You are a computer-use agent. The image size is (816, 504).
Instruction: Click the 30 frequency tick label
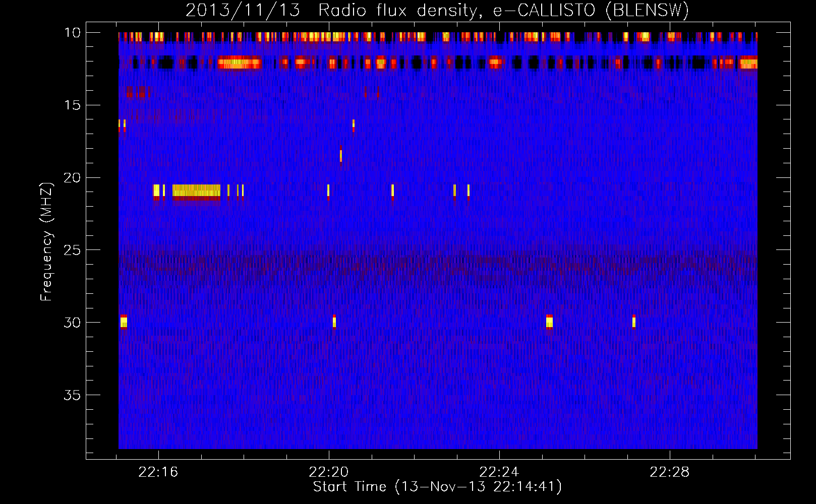(x=72, y=323)
